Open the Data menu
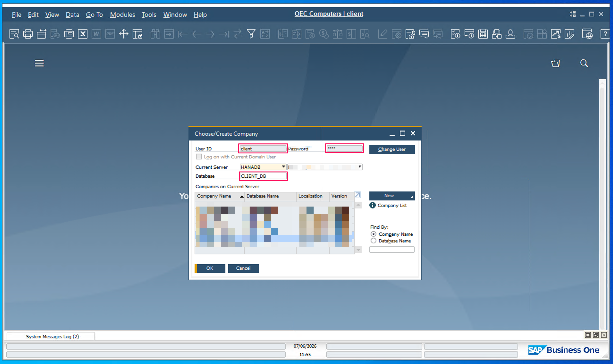This screenshot has width=613, height=364. (72, 15)
